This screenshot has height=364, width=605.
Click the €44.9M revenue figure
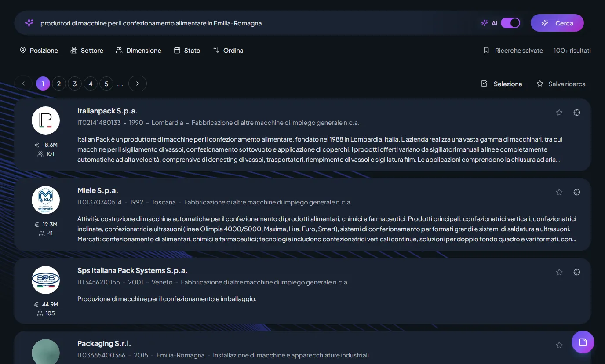click(x=46, y=304)
